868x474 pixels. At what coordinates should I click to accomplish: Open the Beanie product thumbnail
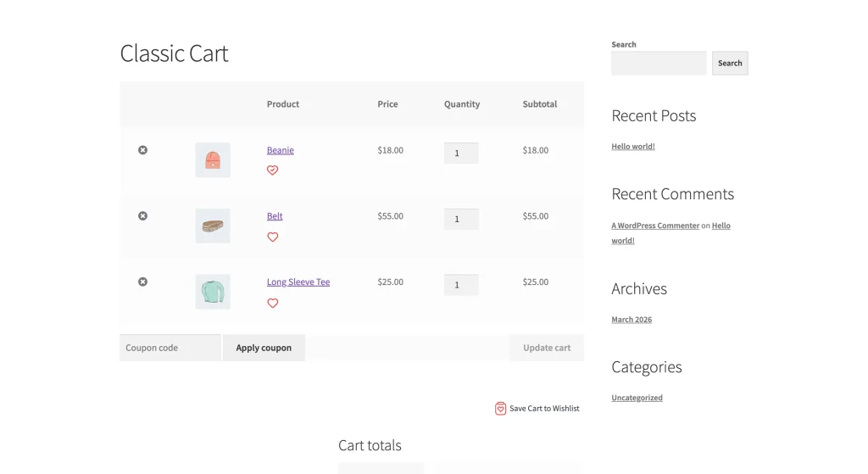coord(213,160)
